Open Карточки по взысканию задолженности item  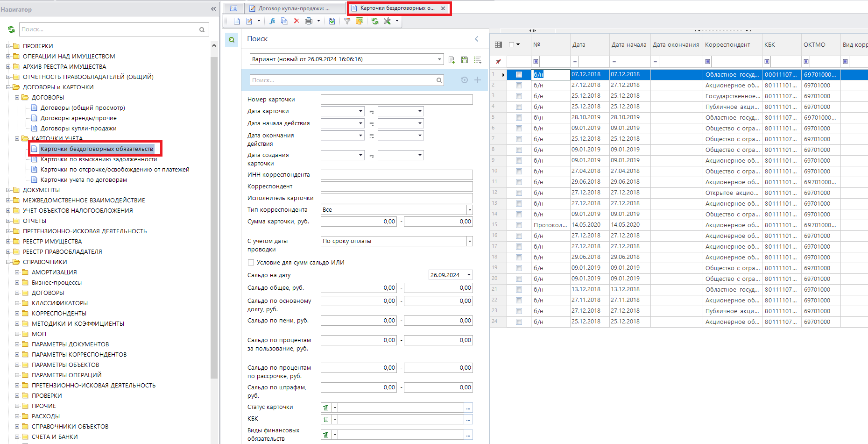(99, 159)
